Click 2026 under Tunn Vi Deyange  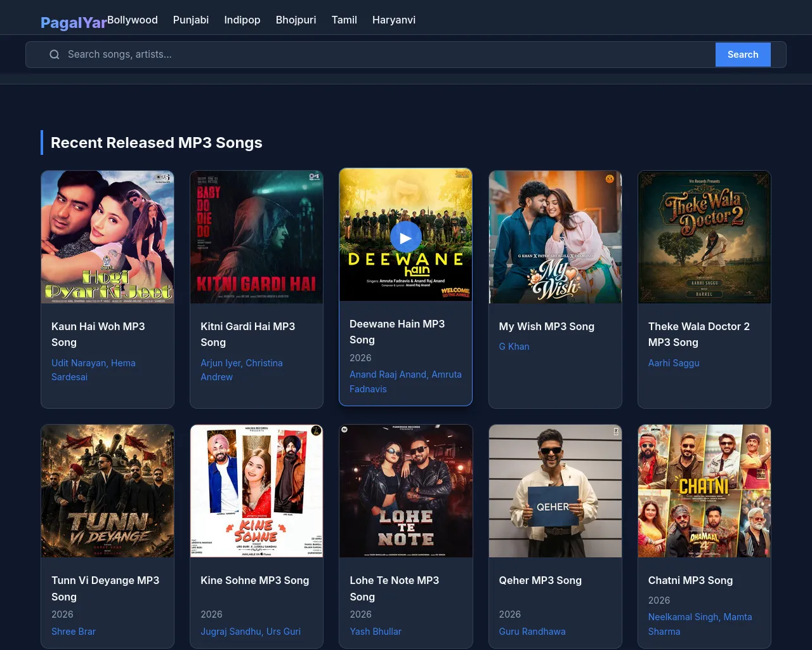(x=62, y=614)
